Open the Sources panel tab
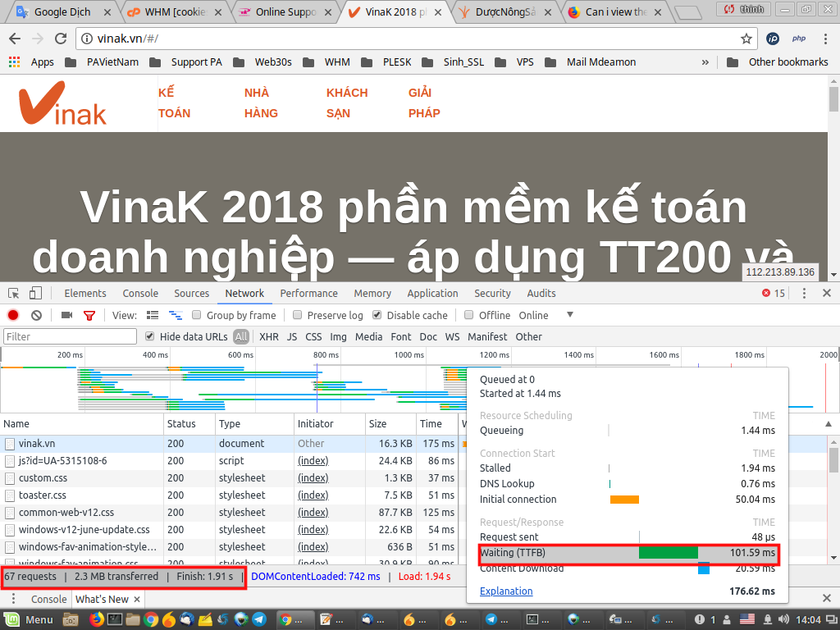Image resolution: width=840 pixels, height=630 pixels. [x=191, y=293]
